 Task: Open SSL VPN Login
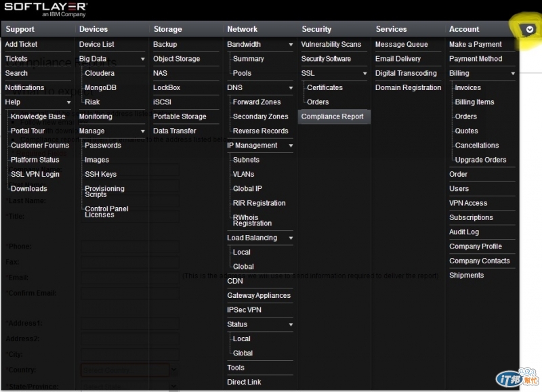tap(35, 175)
